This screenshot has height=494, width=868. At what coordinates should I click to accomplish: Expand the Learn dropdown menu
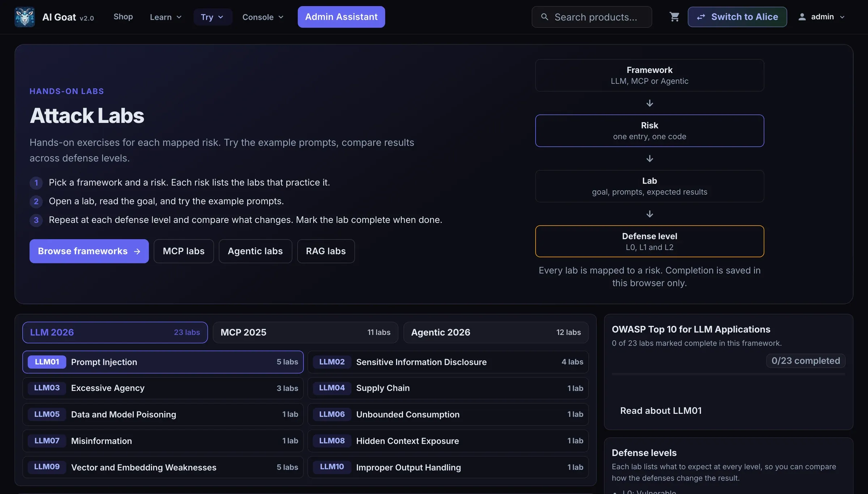(x=166, y=17)
